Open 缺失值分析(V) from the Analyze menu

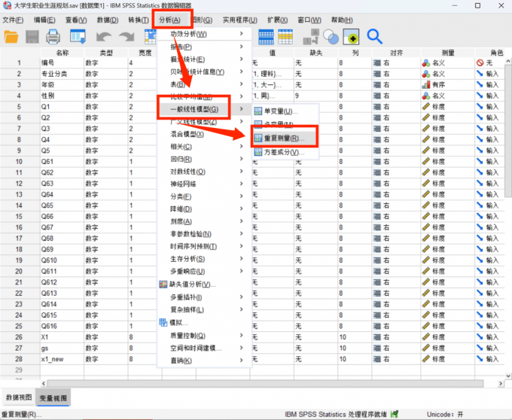click(x=192, y=285)
